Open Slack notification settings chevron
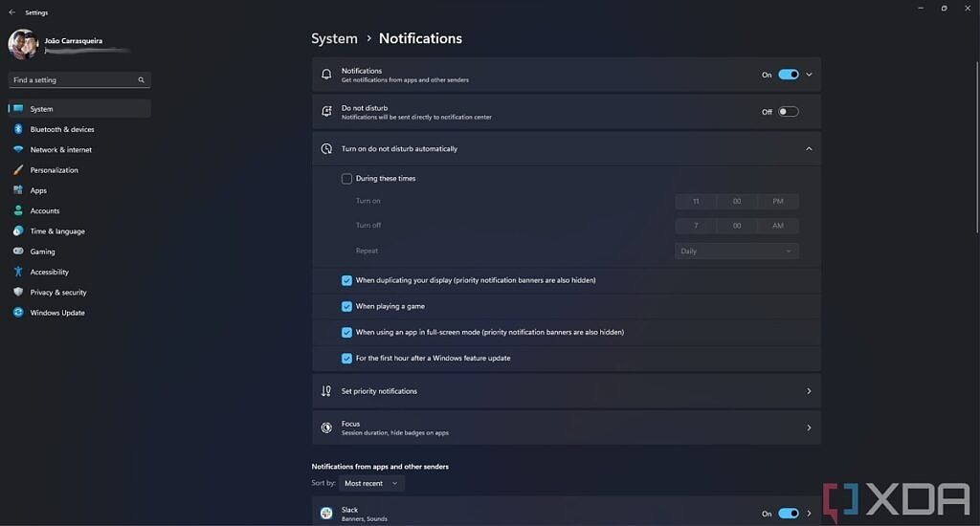980x526 pixels. click(809, 514)
